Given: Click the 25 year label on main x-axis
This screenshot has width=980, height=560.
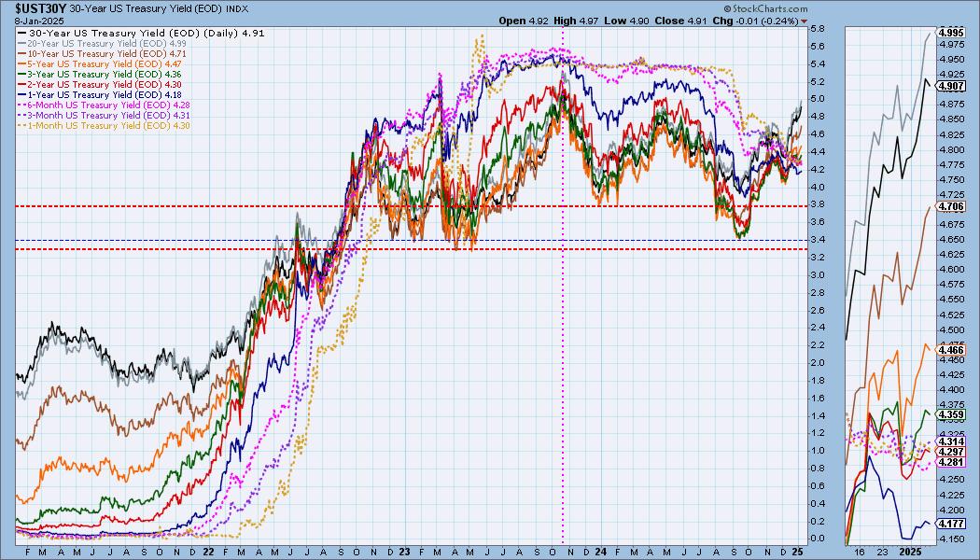Looking at the screenshot, I should pos(797,552).
